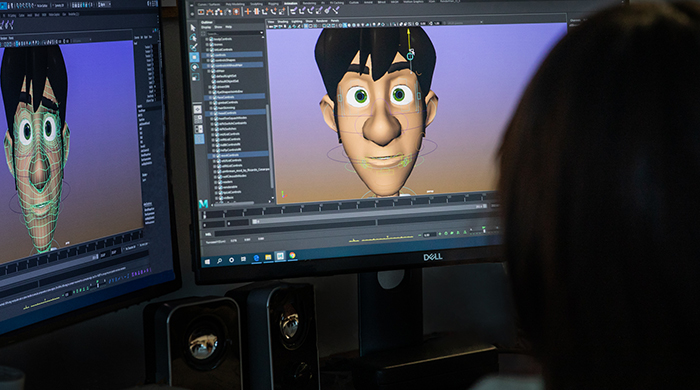Click the Set Key Scale shelf icon
This screenshot has height=390, width=700.
point(282,12)
